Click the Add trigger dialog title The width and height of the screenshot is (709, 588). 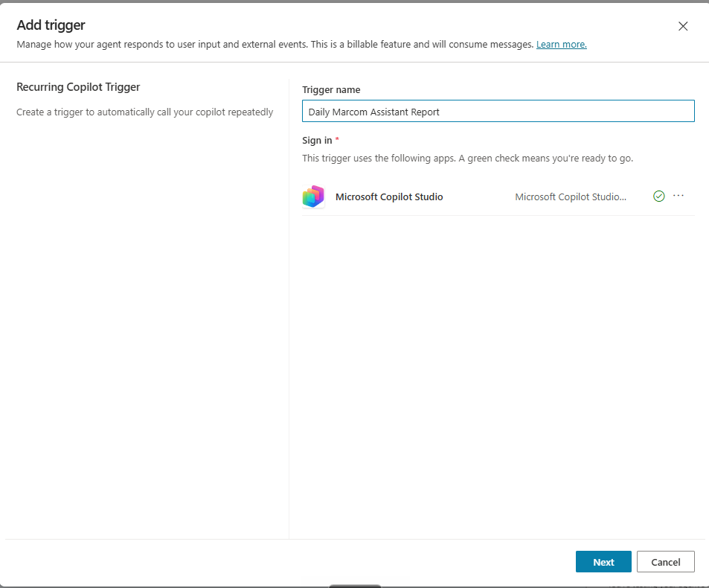coord(51,25)
